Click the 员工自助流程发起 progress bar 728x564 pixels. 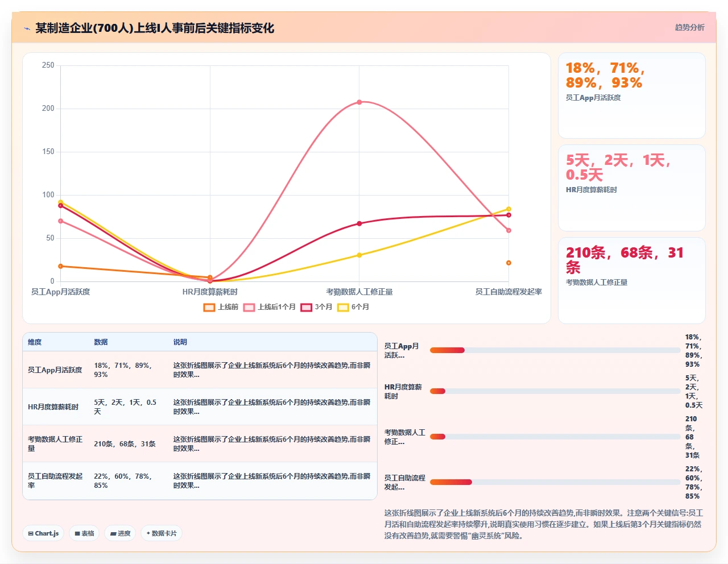(555, 482)
